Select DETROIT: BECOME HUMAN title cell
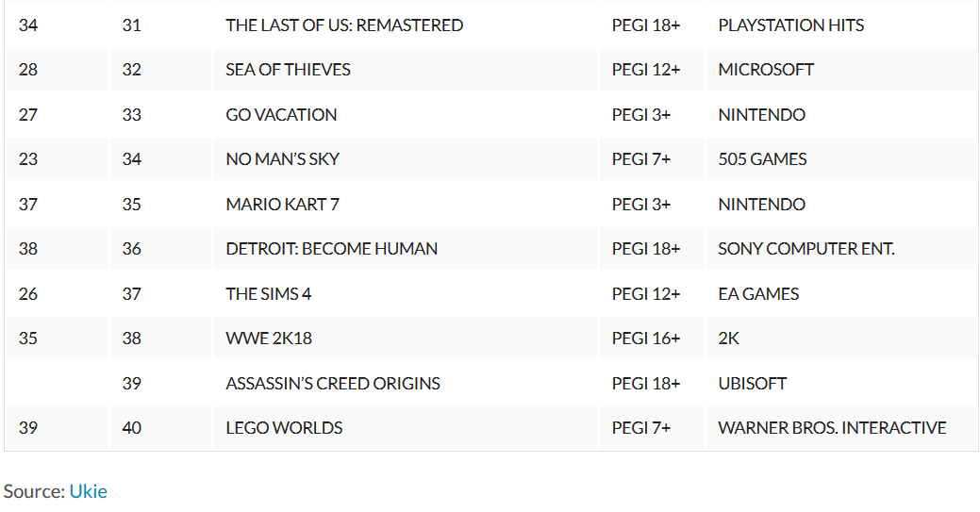980x512 pixels. pyautogui.click(x=331, y=249)
